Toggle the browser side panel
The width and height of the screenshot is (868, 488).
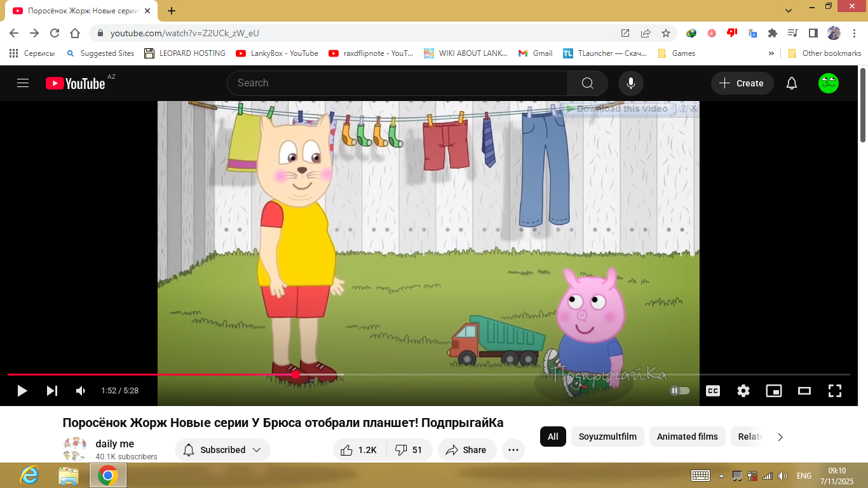coord(813,33)
